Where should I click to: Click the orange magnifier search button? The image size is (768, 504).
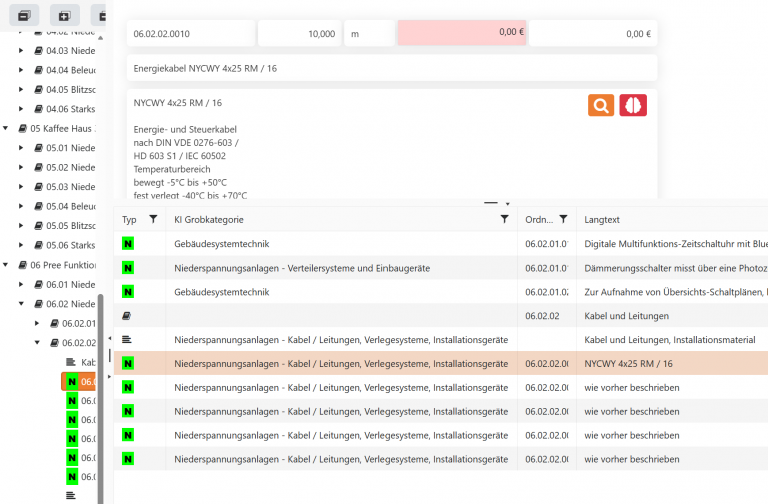(x=601, y=105)
